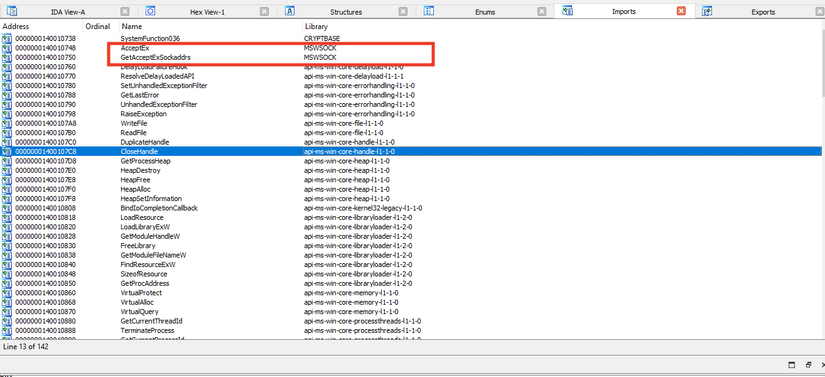Screen dimensions: 825x377
Task: Click the panel maximize icon at bottom right
Action: click(792, 365)
